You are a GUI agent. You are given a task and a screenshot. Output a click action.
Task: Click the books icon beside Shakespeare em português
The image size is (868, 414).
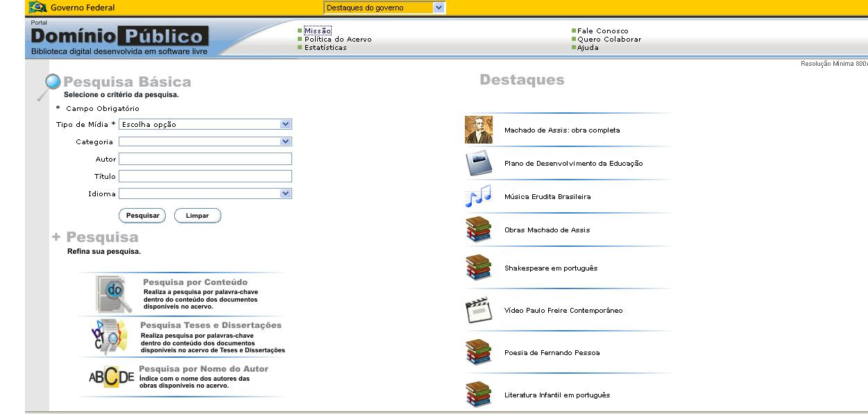coord(478,268)
